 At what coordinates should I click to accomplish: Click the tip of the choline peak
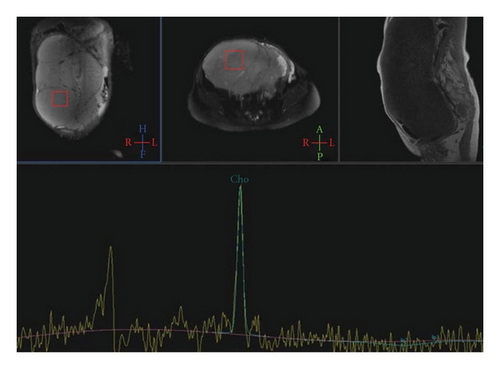coord(240,187)
